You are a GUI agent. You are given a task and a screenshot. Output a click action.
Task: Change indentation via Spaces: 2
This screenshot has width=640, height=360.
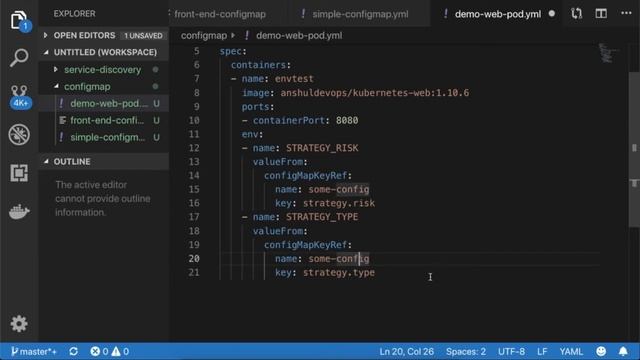(x=466, y=351)
